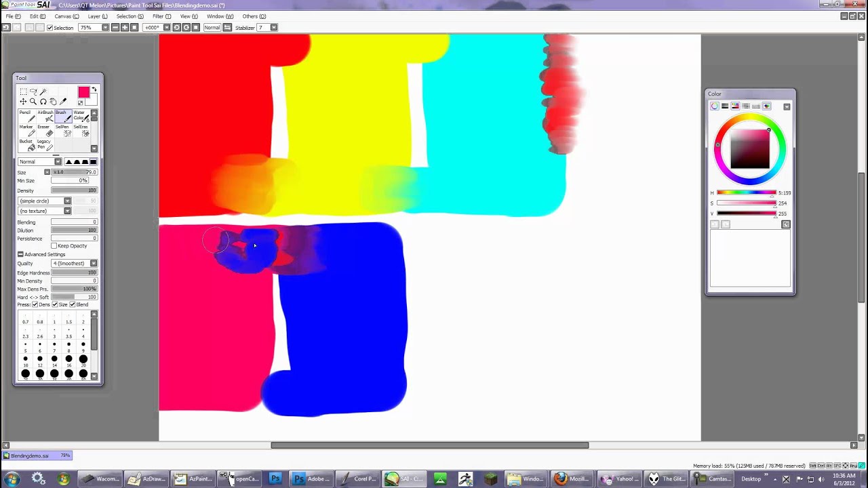Choose the Marker tool
This screenshot has height=488, width=868.
(26, 130)
